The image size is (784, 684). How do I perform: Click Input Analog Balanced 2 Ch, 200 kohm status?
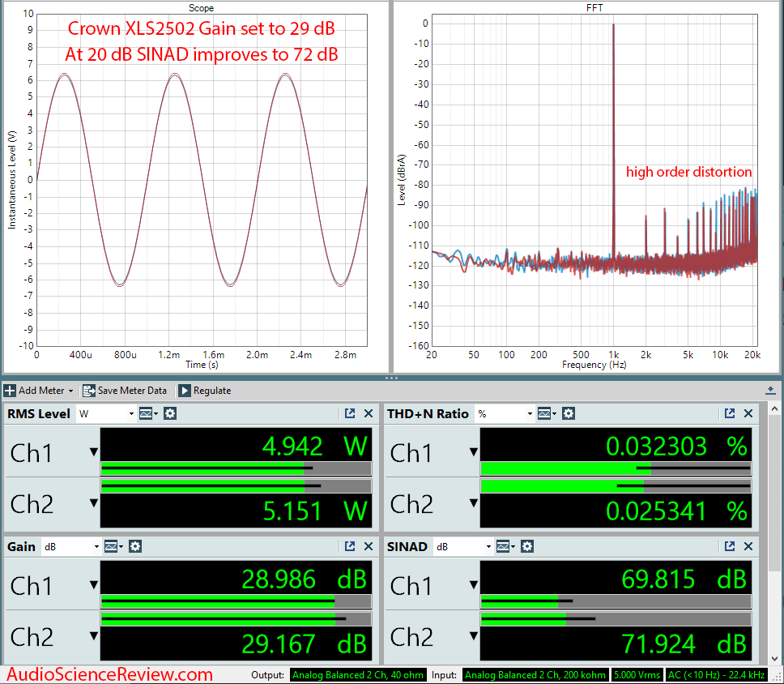tap(535, 675)
